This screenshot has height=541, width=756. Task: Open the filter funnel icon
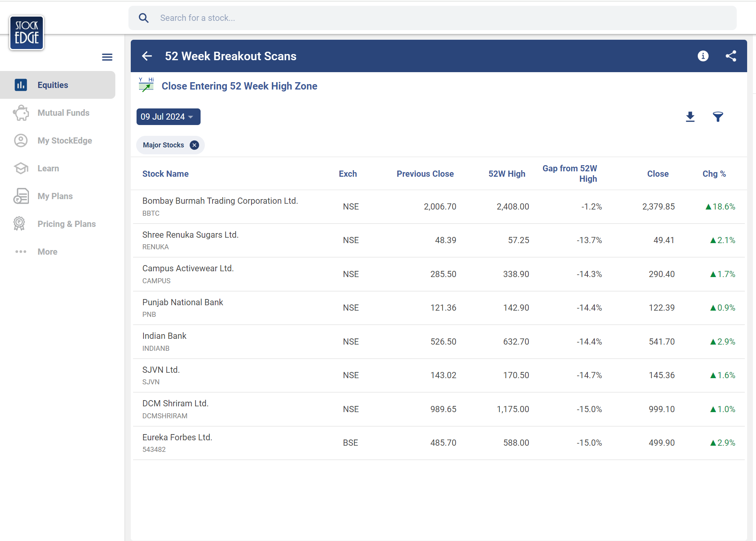(x=718, y=117)
